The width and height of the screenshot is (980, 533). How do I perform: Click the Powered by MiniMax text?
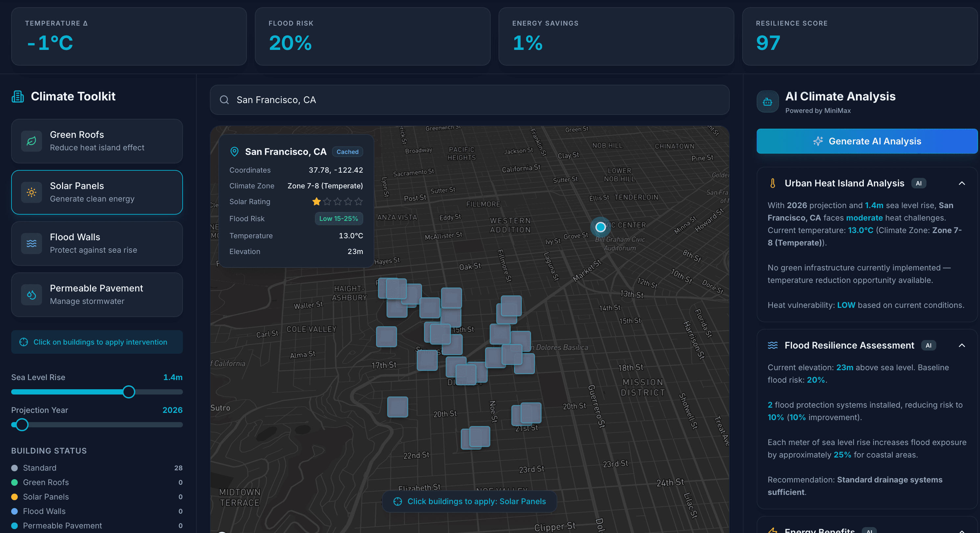818,111
